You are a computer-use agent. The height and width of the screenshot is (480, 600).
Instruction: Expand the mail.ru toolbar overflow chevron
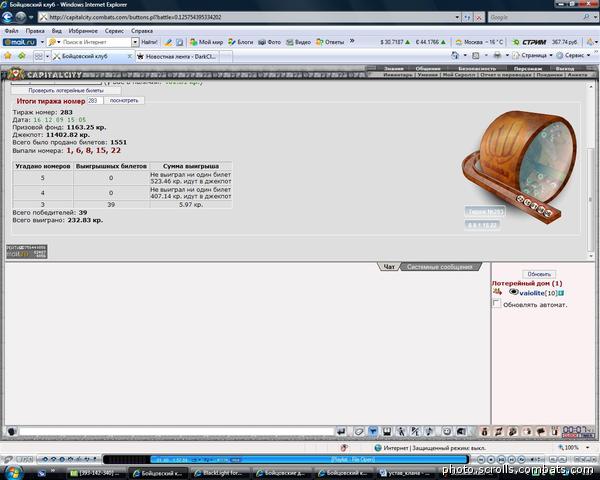(352, 41)
